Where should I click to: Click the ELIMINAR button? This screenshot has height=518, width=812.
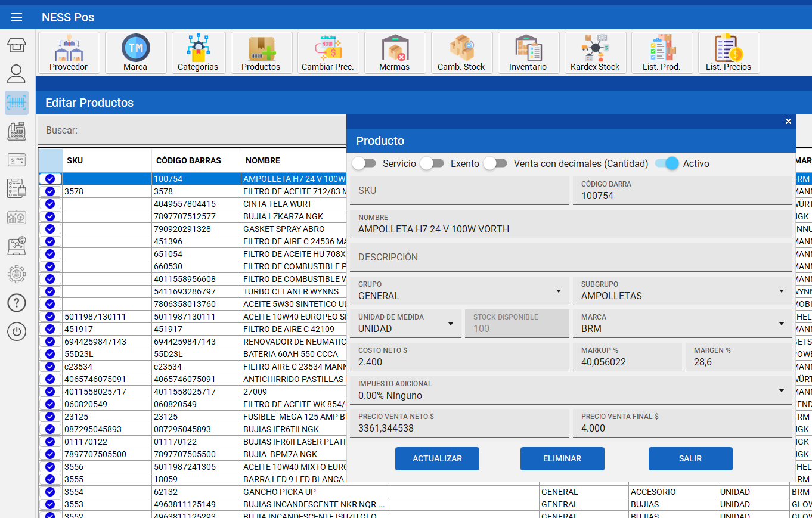click(x=562, y=459)
